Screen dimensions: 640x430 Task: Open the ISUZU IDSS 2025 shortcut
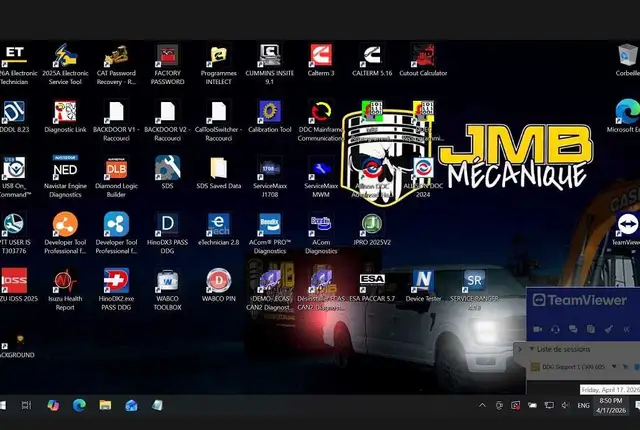pos(14,285)
